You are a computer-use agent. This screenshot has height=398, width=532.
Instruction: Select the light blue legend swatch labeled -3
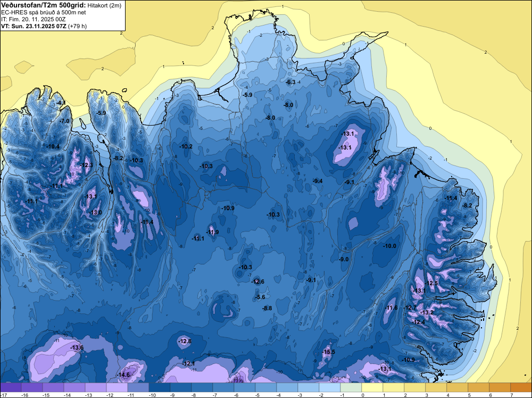(309, 387)
